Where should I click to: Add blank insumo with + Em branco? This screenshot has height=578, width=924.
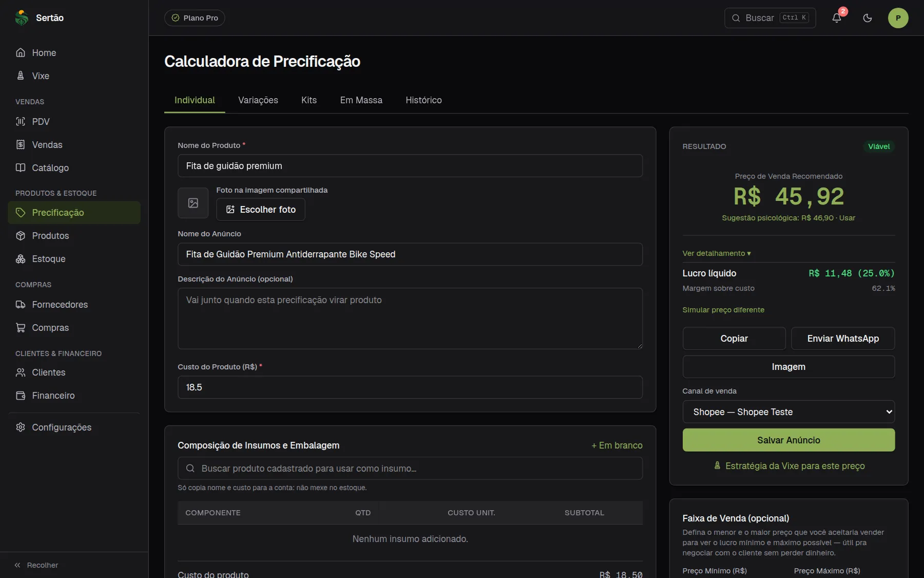point(617,445)
